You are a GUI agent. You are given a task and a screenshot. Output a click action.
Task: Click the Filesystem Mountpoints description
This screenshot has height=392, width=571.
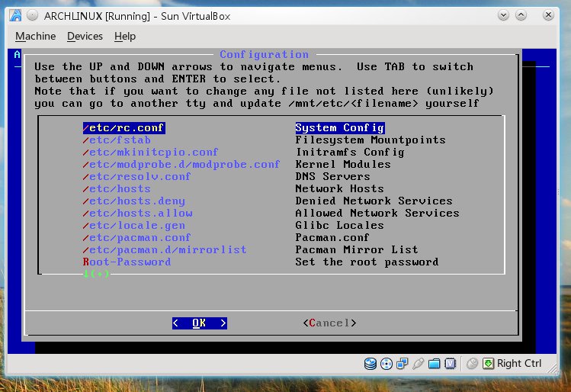[371, 140]
